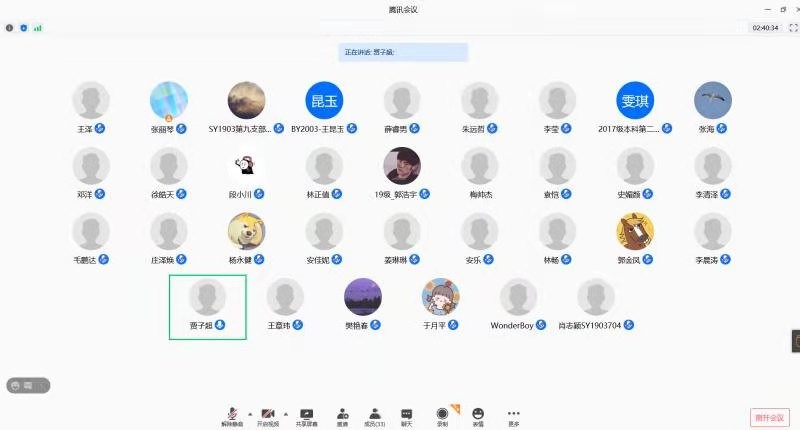Check network signal strength indicator
800x430 pixels.
tap(38, 28)
